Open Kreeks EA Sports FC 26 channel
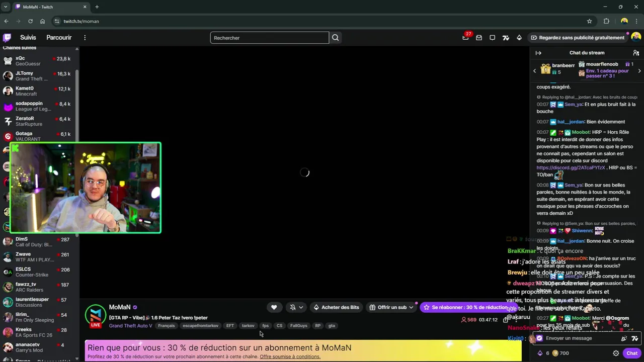This screenshot has width=644, height=362. tap(38, 332)
